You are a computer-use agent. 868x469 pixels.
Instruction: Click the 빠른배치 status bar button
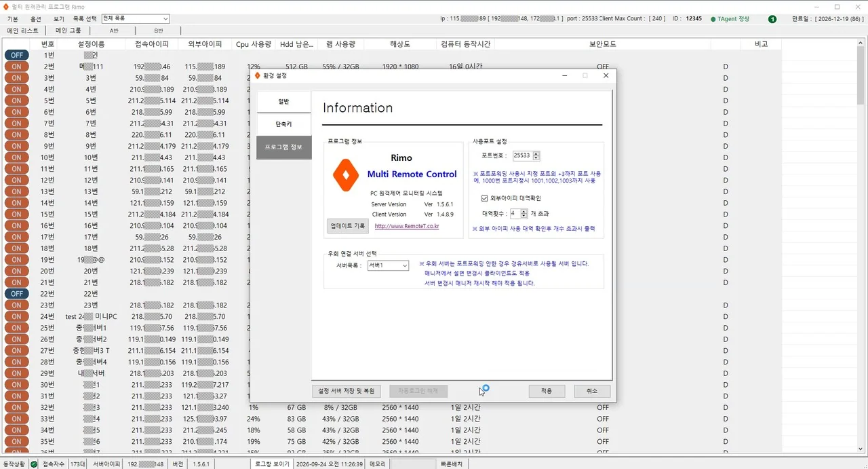(x=452, y=464)
